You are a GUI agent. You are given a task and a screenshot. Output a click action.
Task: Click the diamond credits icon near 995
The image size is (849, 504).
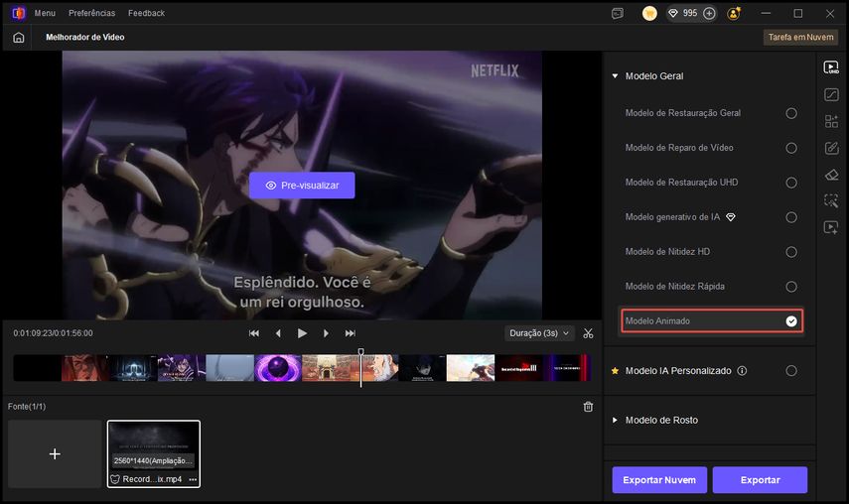pos(673,13)
